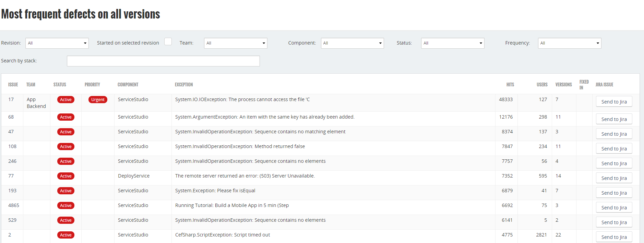This screenshot has width=644, height=243.
Task: Send issue 4865 to Jira
Action: [614, 208]
